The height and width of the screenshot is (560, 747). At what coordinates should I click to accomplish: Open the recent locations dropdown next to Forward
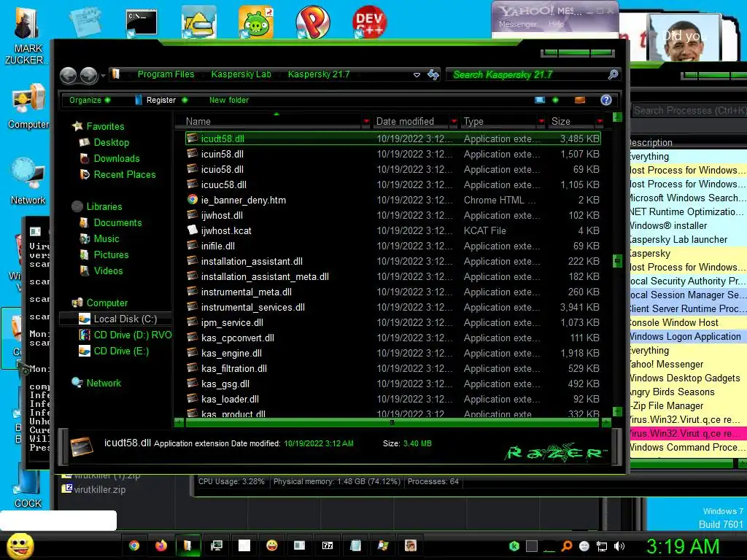coord(103,75)
